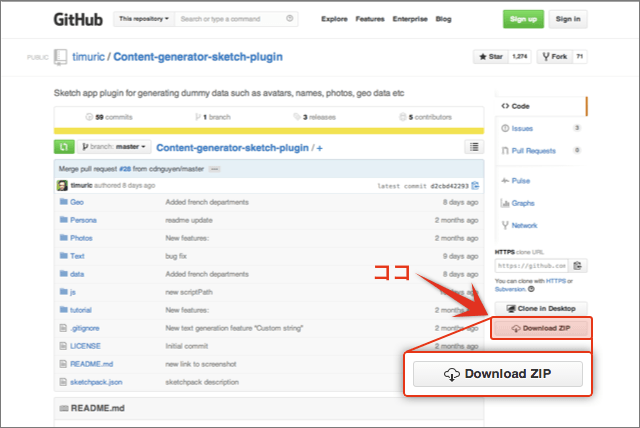The width and height of the screenshot is (640, 428).
Task: Click the plus icon to create file
Action: [x=320, y=148]
